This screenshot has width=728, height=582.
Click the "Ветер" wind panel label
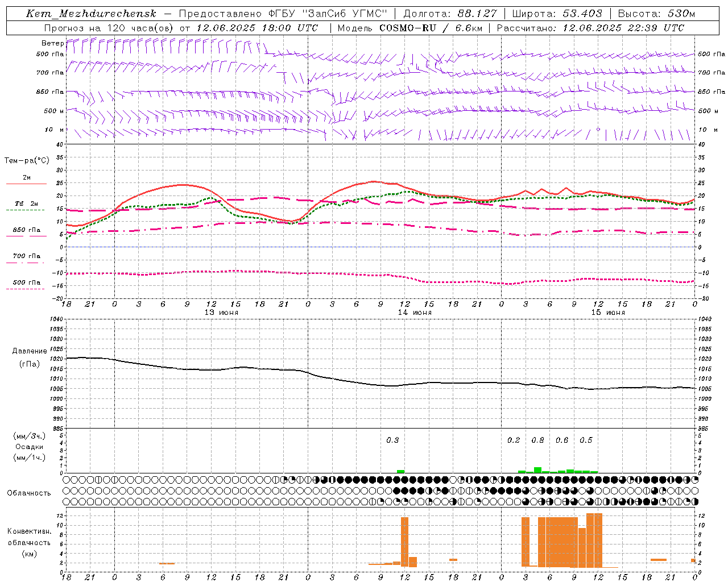click(x=52, y=43)
